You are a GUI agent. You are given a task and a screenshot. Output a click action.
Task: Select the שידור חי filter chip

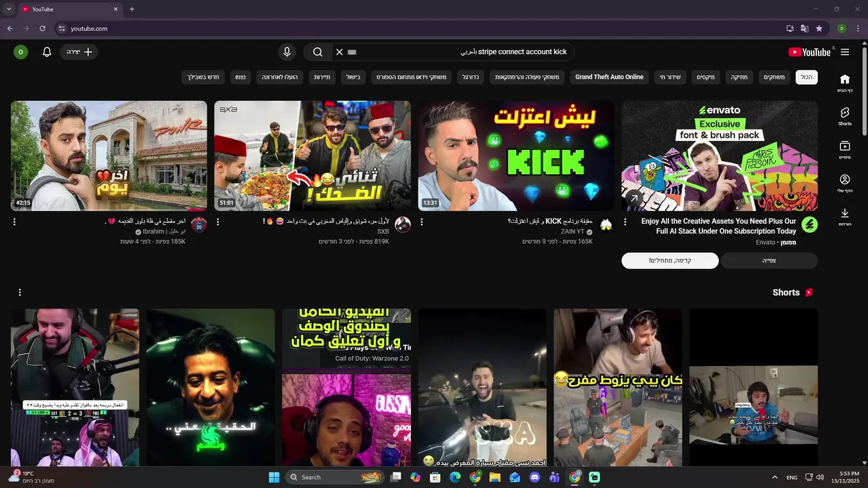pos(671,77)
